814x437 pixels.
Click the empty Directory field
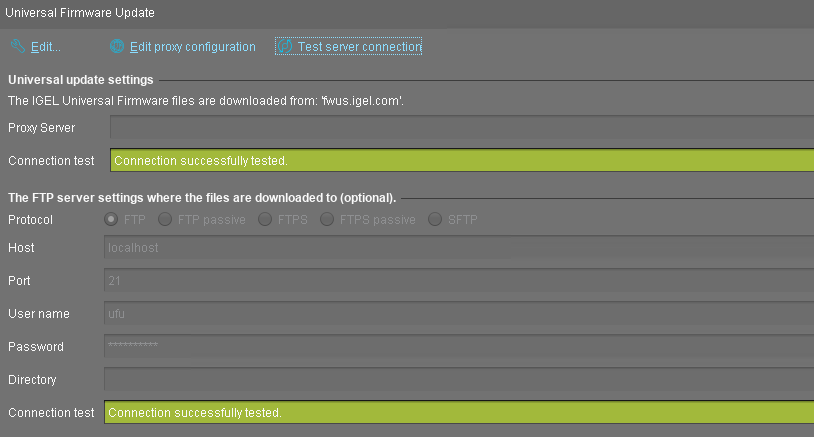460,380
